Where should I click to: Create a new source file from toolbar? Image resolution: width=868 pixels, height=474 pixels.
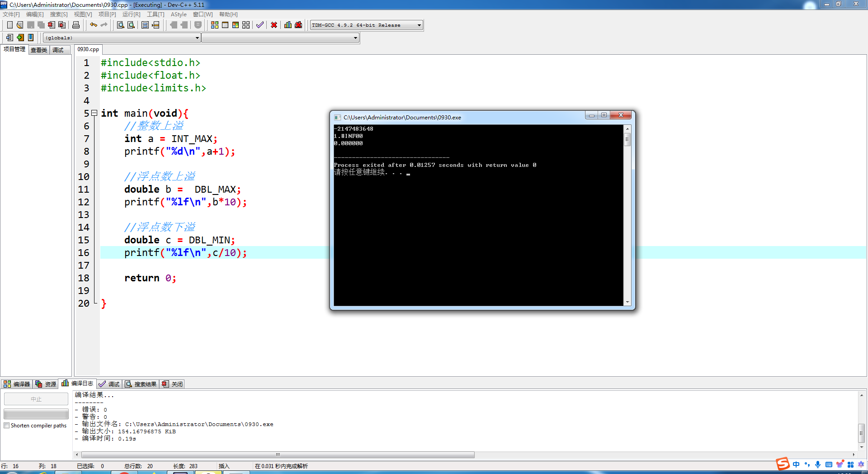point(9,25)
